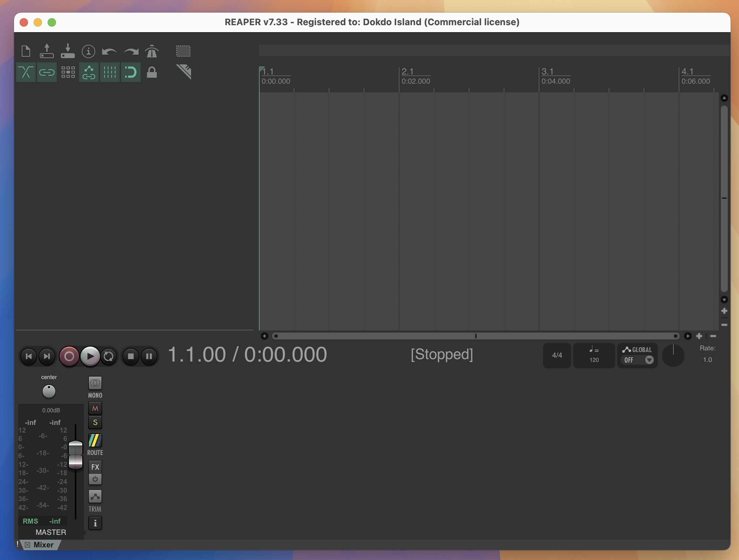This screenshot has height=560, width=739.
Task: Open project settings
Action: pyautogui.click(x=89, y=51)
